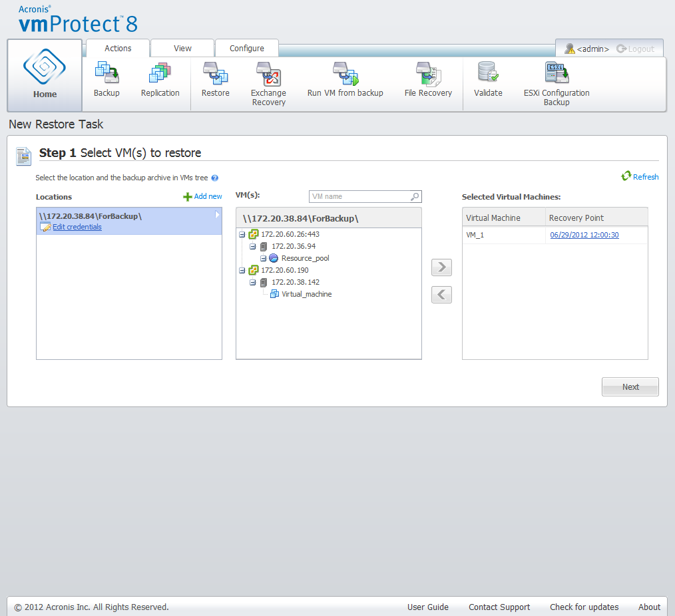Open recovery point 06/29/2012 12:00:30
The image size is (675, 616).
[584, 235]
